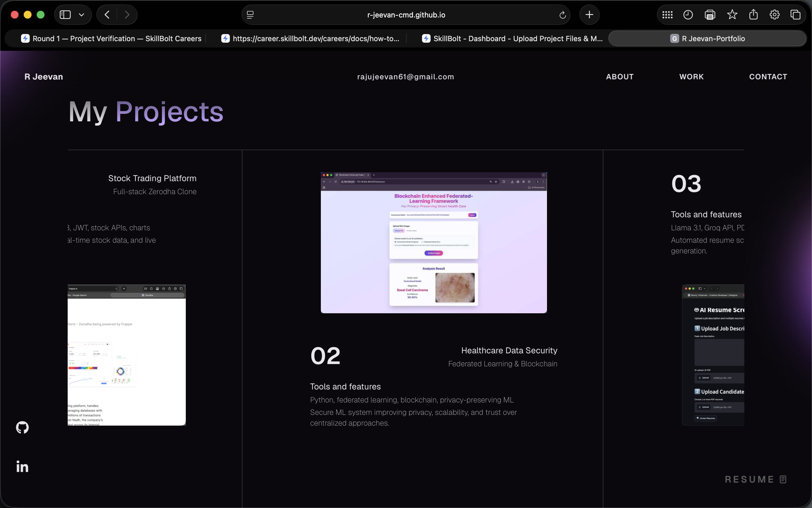Show the tab overview icon
This screenshot has width=812, height=508.
pos(796,15)
